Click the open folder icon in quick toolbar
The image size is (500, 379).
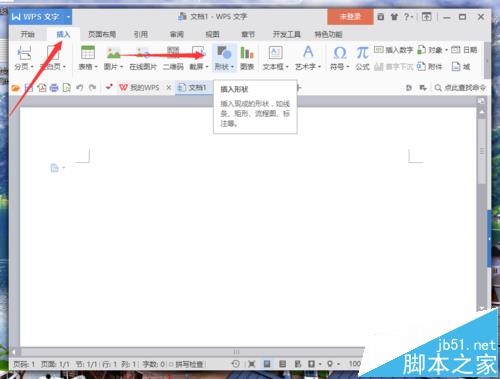pyautogui.click(x=15, y=88)
